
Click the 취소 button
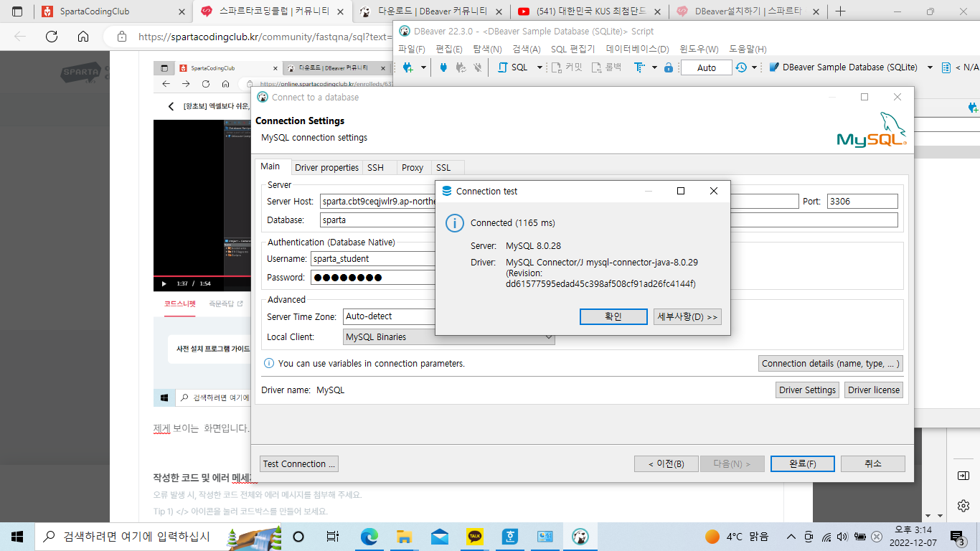(x=873, y=464)
